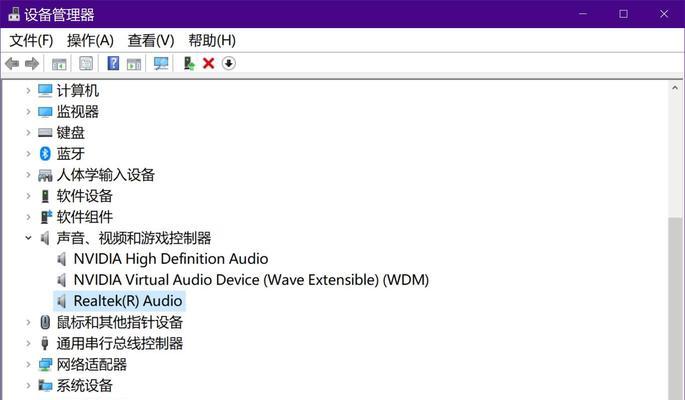Image resolution: width=685 pixels, height=400 pixels.
Task: Click the Forward arrow toolbar icon
Action: tap(32, 64)
